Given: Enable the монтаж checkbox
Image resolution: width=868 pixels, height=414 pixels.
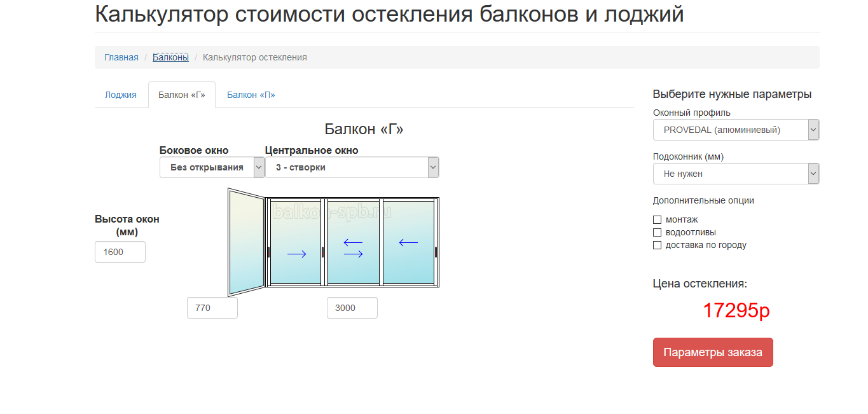Looking at the screenshot, I should 656,219.
